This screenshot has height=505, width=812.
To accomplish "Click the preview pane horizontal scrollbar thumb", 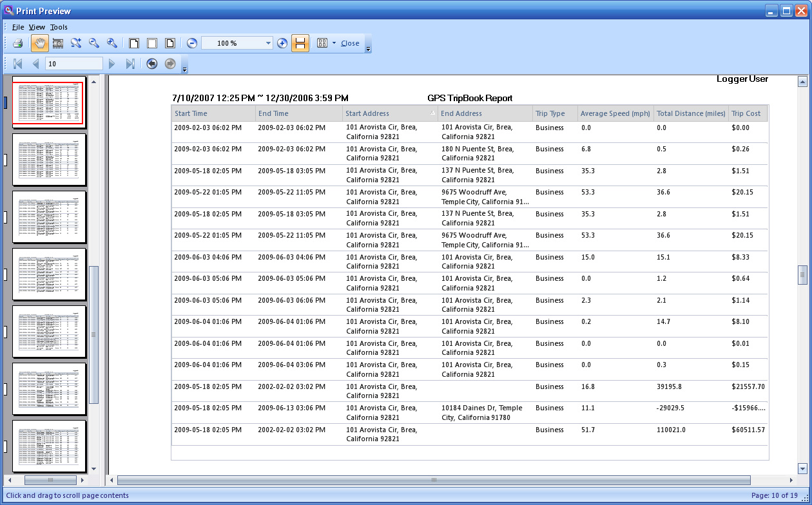I will (434, 480).
